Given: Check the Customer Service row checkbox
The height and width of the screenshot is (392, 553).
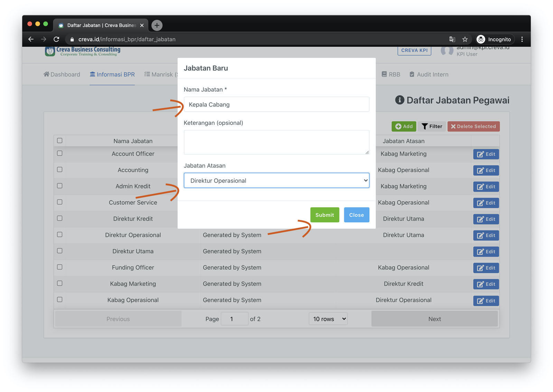Looking at the screenshot, I should coord(60,202).
